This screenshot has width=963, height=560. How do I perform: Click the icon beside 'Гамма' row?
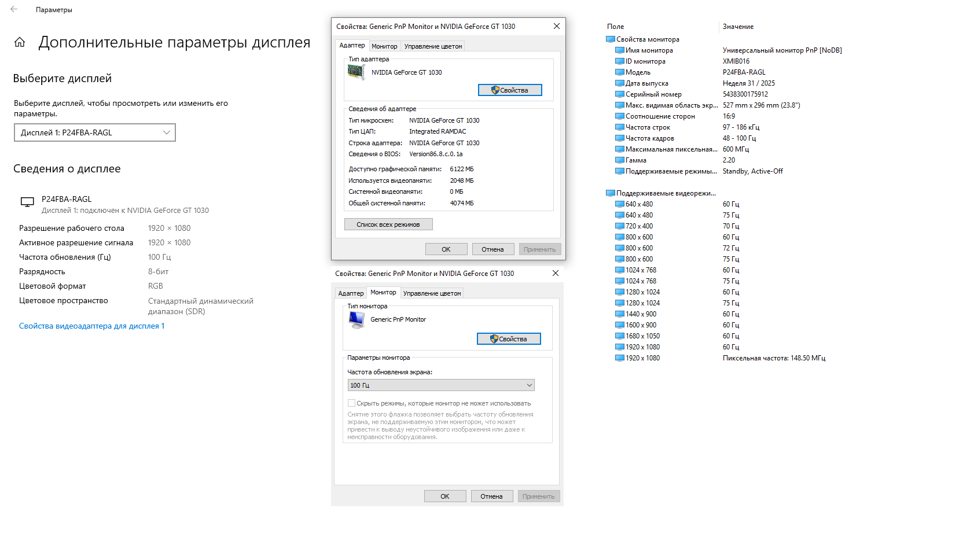pos(619,160)
